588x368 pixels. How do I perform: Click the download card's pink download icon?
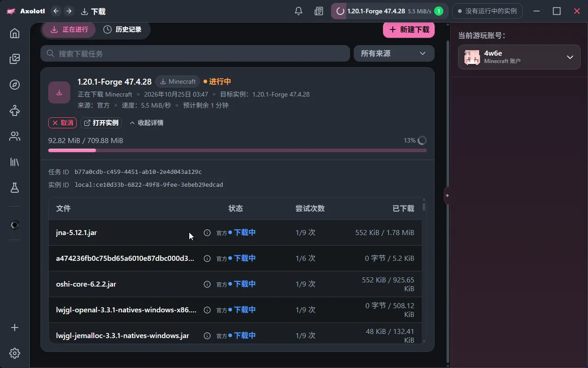[59, 92]
